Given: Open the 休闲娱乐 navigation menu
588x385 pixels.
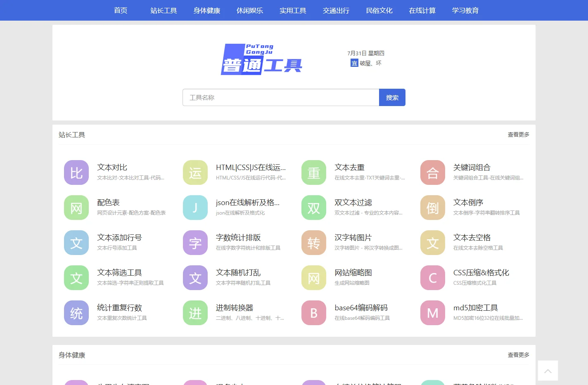Looking at the screenshot, I should click(250, 10).
